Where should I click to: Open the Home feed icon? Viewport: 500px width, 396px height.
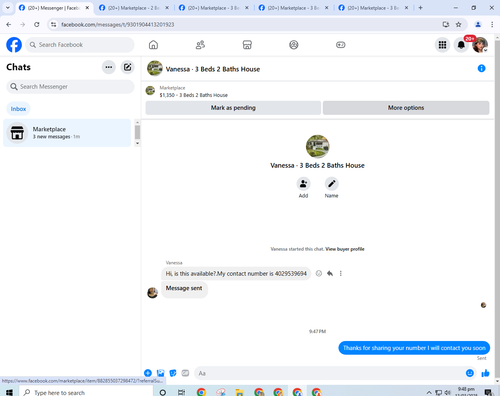(x=153, y=45)
